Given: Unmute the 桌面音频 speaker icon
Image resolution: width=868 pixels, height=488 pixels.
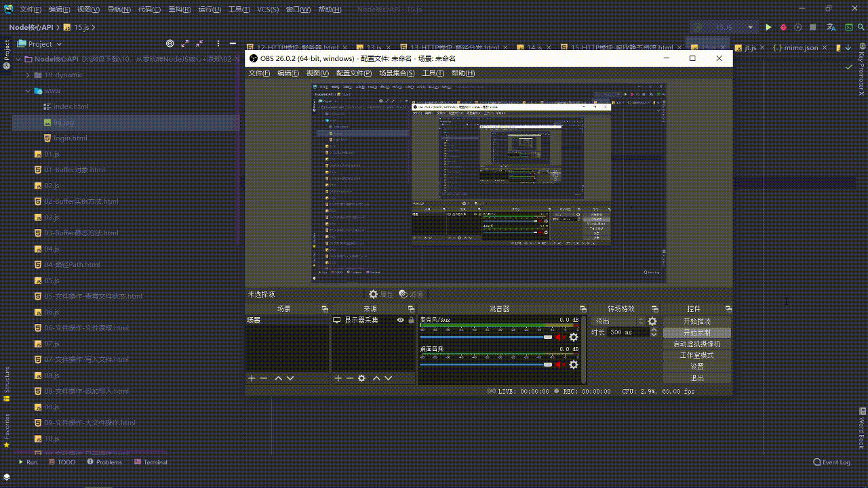Looking at the screenshot, I should [559, 365].
